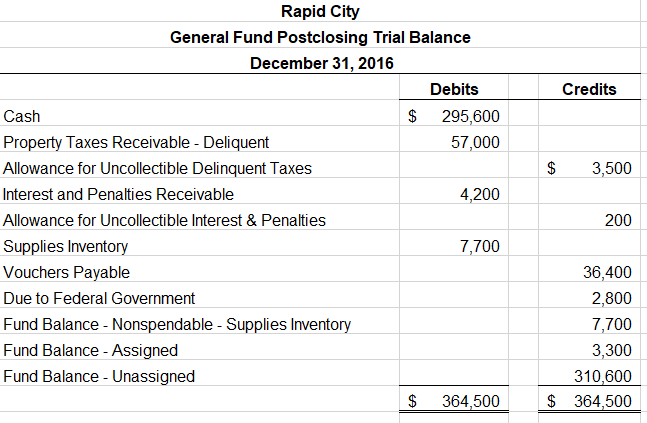Viewport: 647px width, 423px height.
Task: Select the 3,500 credit cell
Action: click(x=611, y=168)
